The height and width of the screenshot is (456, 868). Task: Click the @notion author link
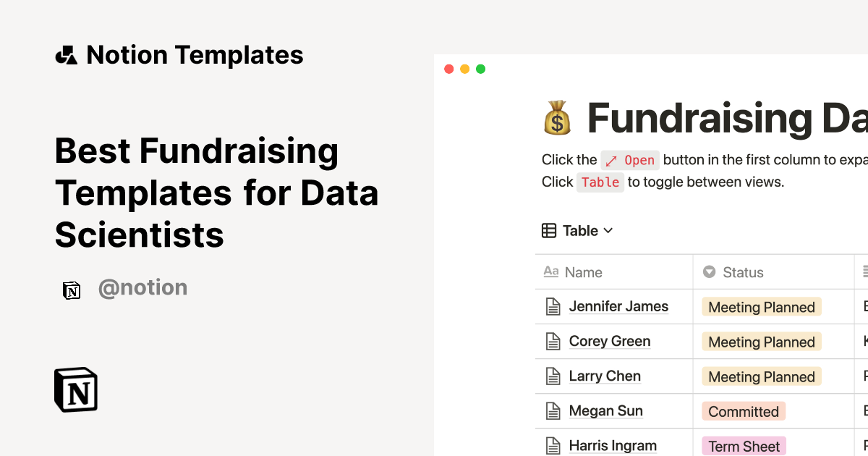(x=142, y=288)
